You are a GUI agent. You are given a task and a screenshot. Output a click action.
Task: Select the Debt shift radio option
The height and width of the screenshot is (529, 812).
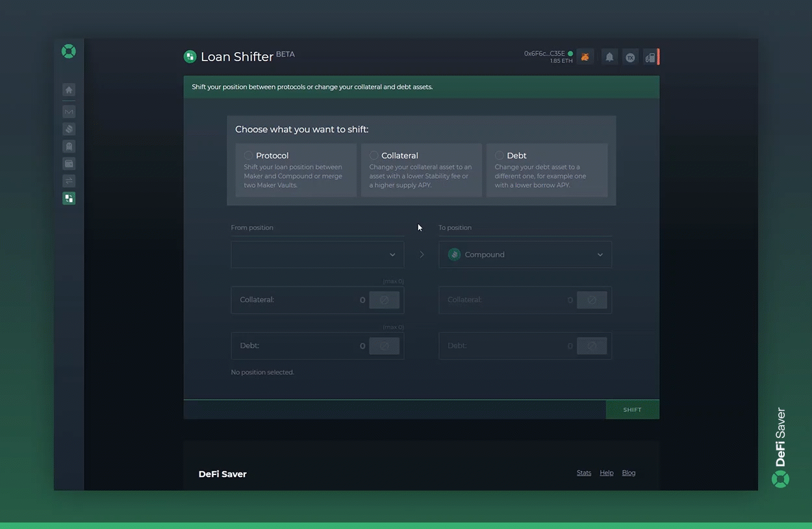499,155
